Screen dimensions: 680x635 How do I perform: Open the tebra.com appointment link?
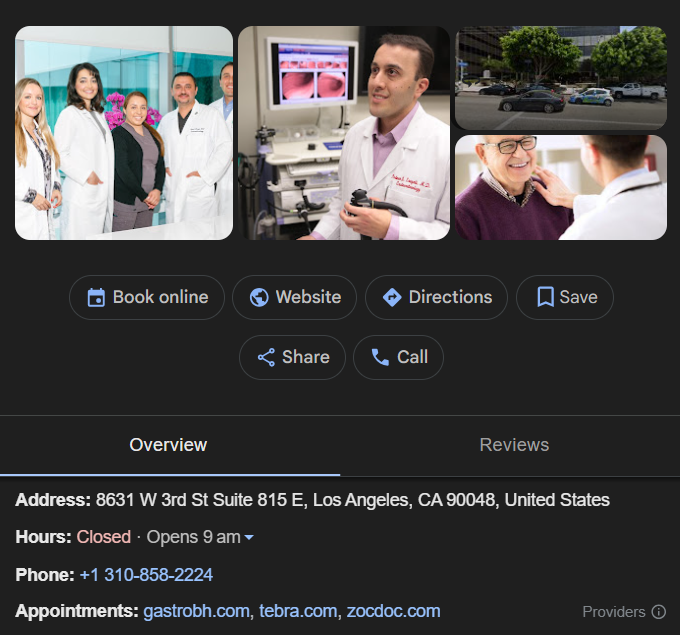298,611
